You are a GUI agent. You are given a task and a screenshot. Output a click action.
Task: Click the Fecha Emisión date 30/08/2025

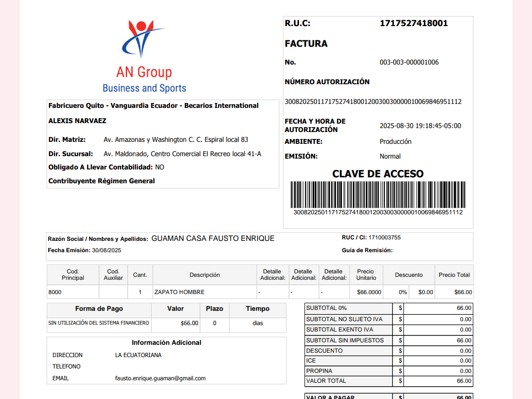click(x=106, y=250)
